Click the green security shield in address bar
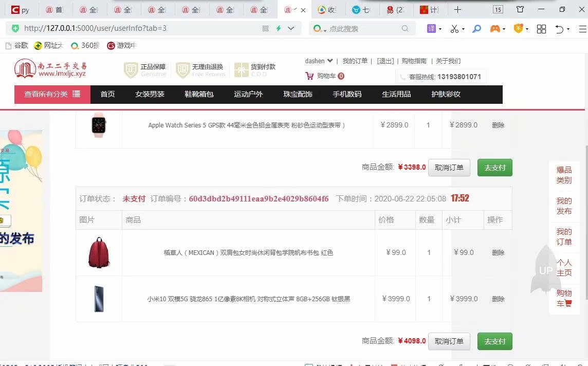 click(x=15, y=28)
